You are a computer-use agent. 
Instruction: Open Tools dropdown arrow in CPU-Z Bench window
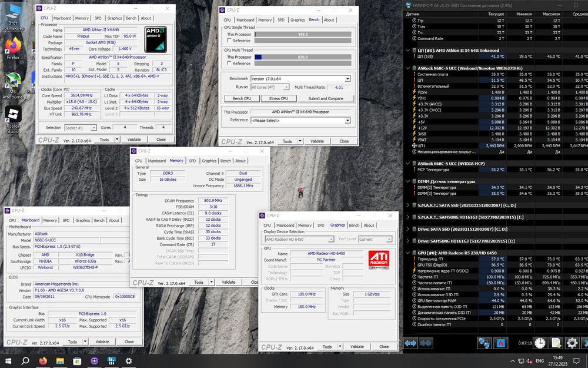click(300, 141)
